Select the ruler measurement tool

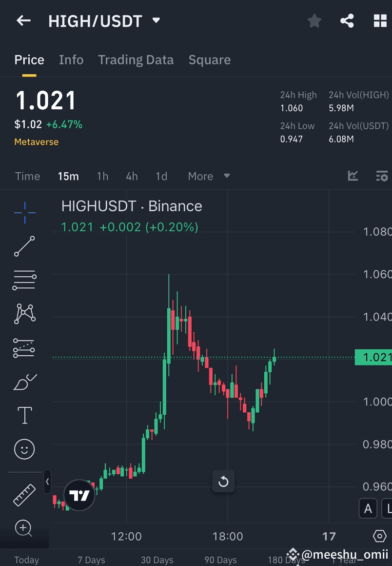click(24, 494)
